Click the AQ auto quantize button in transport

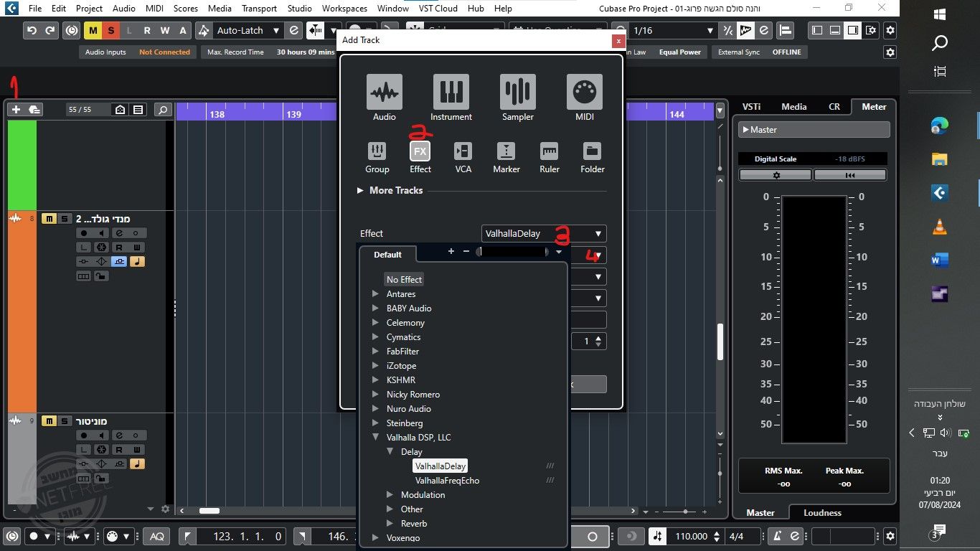tap(157, 536)
